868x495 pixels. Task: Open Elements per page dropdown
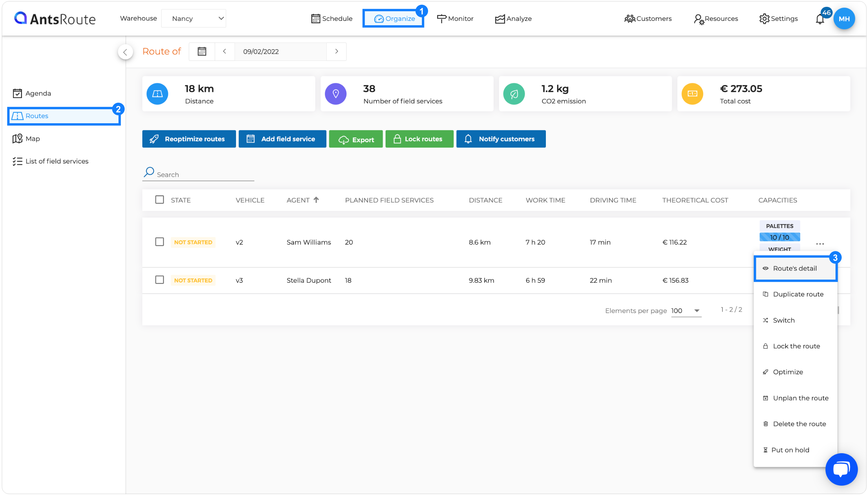pyautogui.click(x=686, y=311)
